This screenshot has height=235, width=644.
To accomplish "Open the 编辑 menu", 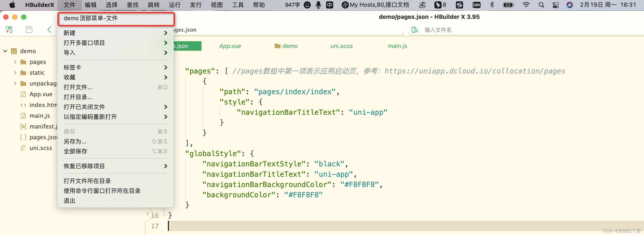I will tap(90, 5).
